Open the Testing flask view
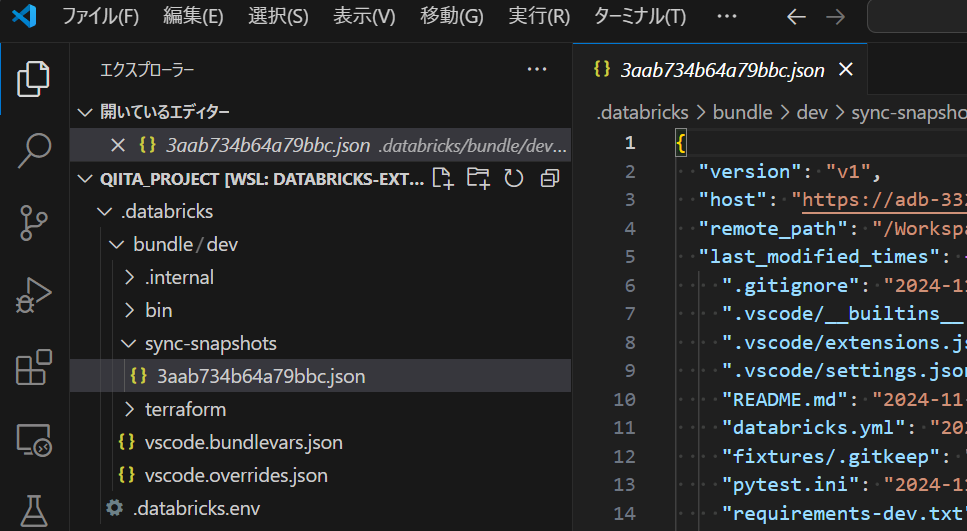This screenshot has height=531, width=967. coord(33,511)
